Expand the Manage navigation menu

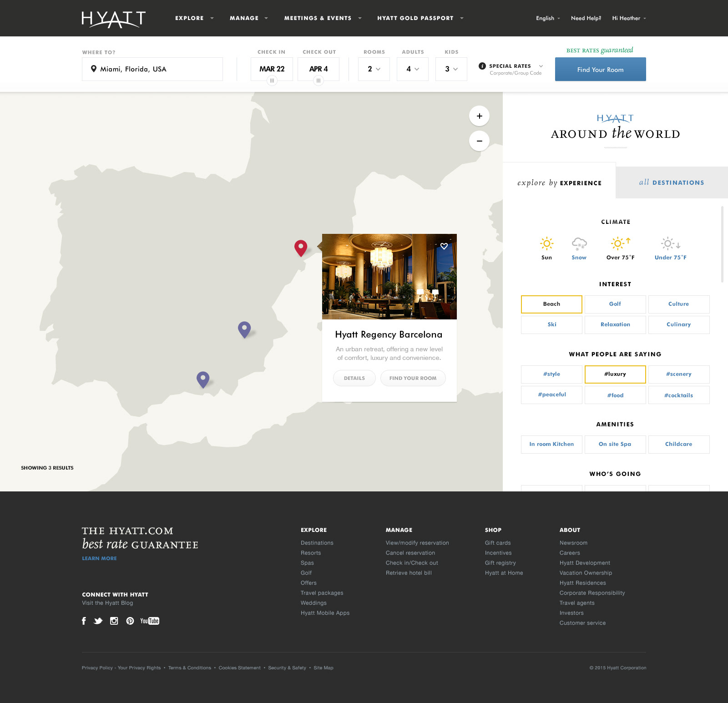click(249, 18)
